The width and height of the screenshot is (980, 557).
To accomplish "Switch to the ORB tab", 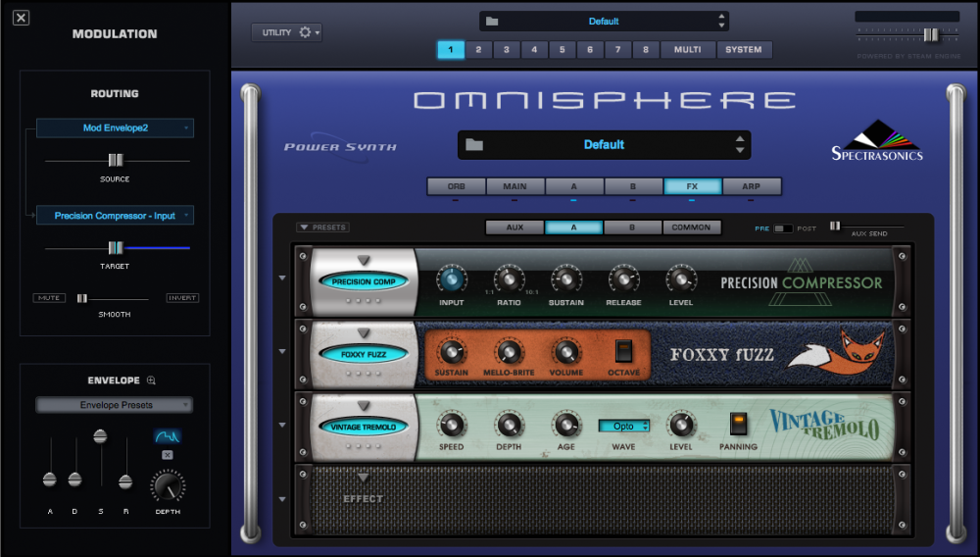I will [x=457, y=186].
